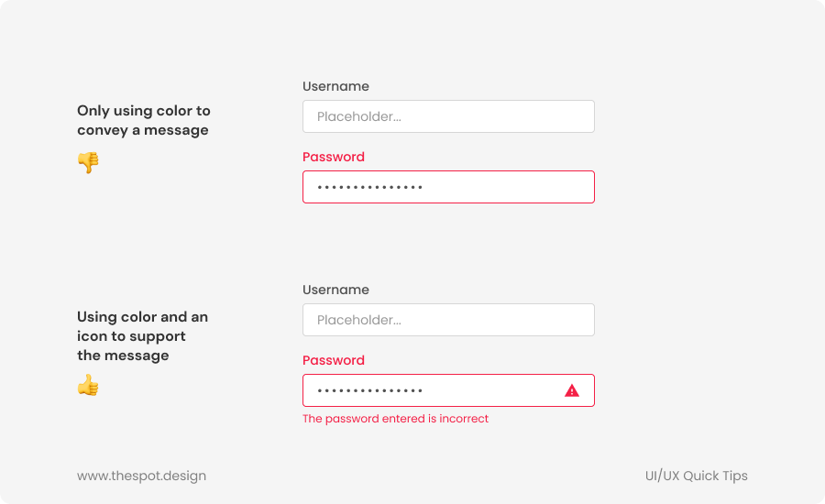
Task: Click the Username label next to thumbs down example
Action: [335, 86]
